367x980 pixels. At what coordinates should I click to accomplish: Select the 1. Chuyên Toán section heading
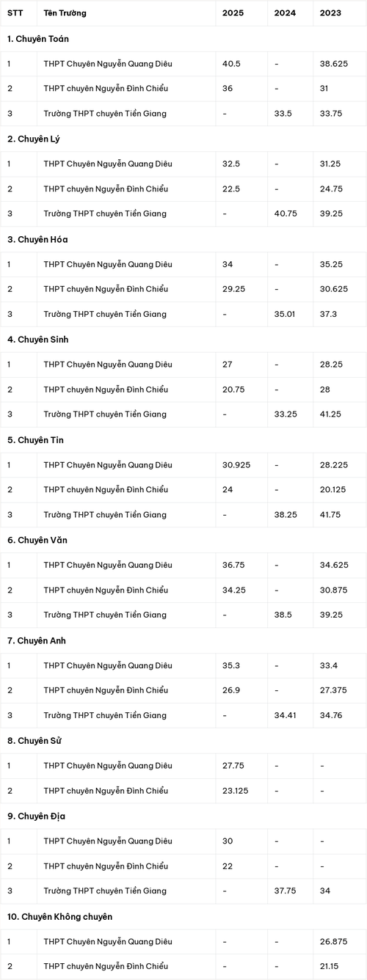pyautogui.click(x=38, y=39)
